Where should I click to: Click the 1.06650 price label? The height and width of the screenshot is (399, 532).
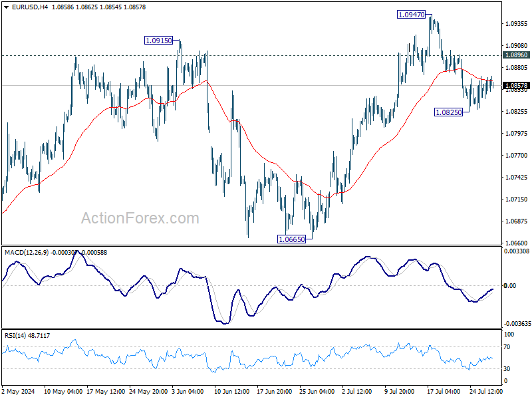[291, 239]
